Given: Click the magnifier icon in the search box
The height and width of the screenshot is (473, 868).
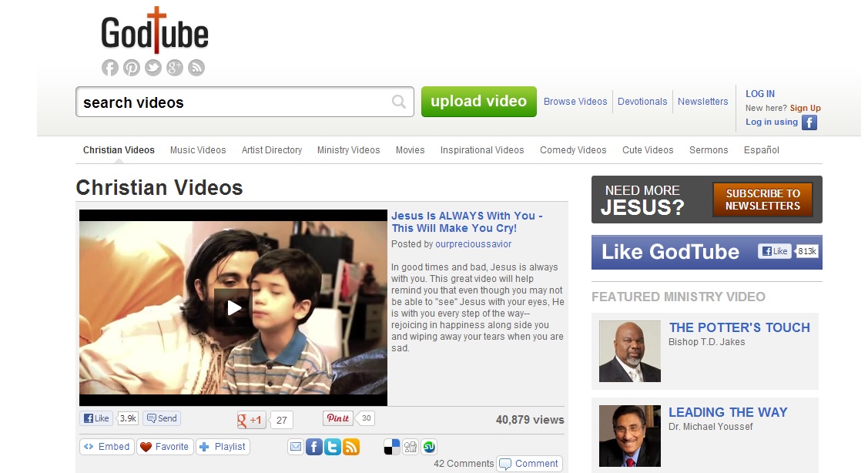Looking at the screenshot, I should coord(399,102).
